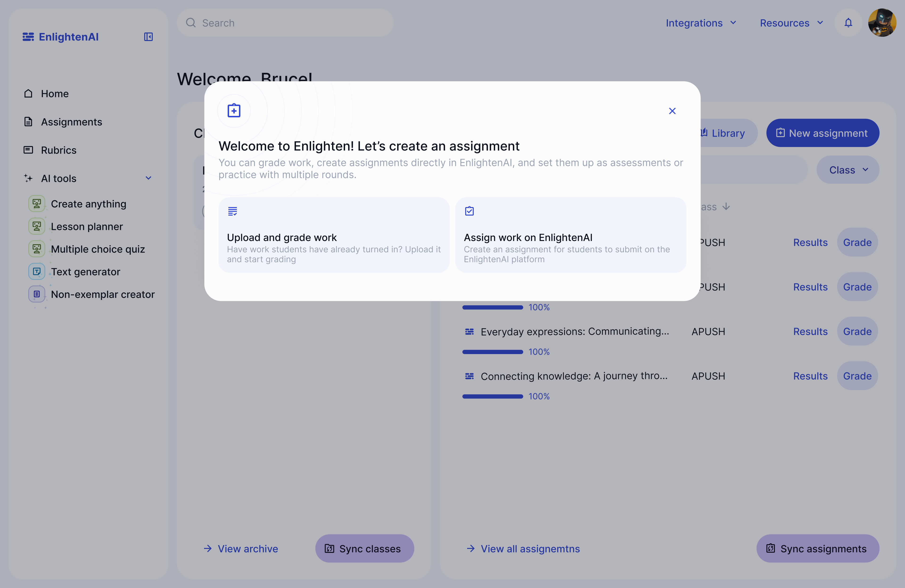Select Assignments in the sidebar
Viewport: 905px width, 588px height.
tap(71, 122)
